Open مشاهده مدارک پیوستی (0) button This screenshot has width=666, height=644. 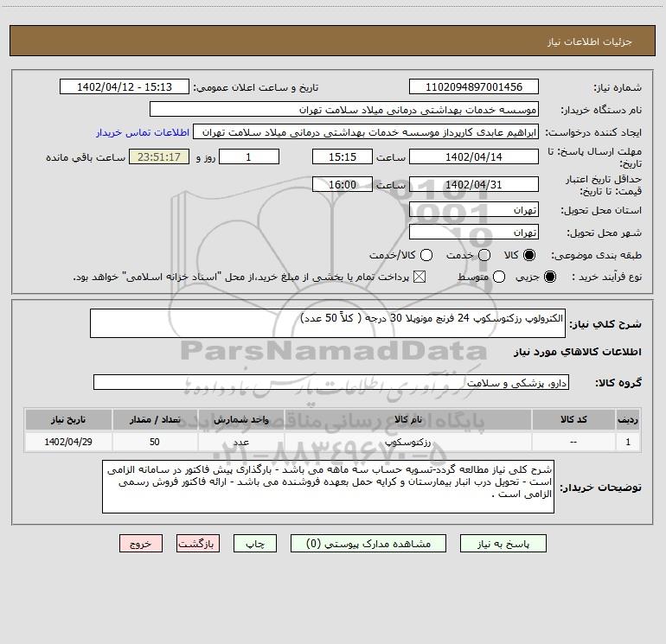[x=368, y=544]
